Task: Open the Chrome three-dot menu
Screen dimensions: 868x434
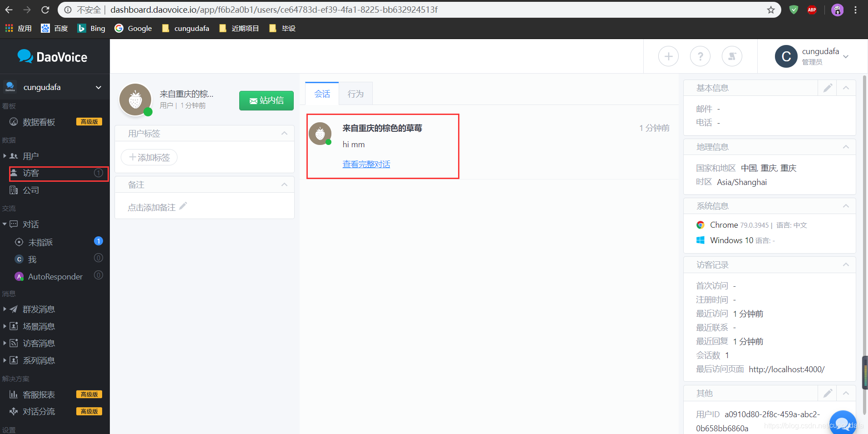Action: click(x=855, y=10)
